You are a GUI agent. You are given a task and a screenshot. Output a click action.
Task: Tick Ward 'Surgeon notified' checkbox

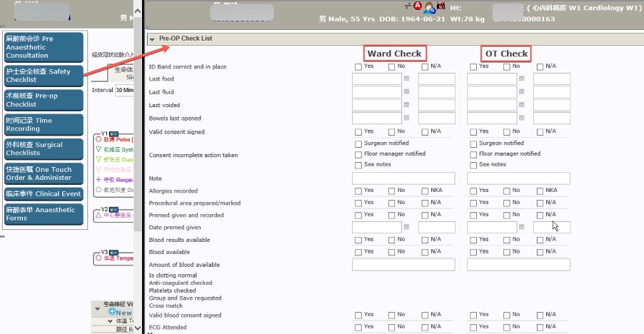pos(358,143)
